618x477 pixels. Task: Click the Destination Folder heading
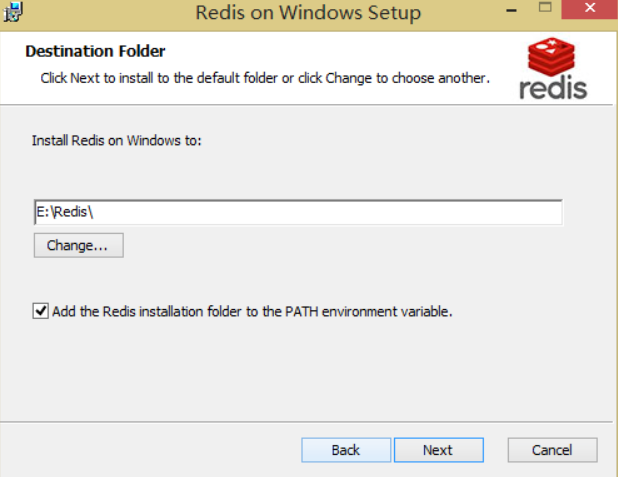click(95, 51)
